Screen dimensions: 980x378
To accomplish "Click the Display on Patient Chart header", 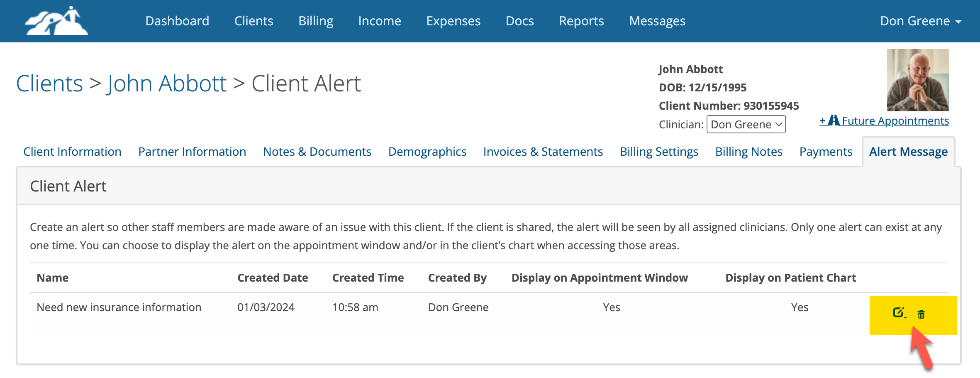I will pos(790,278).
